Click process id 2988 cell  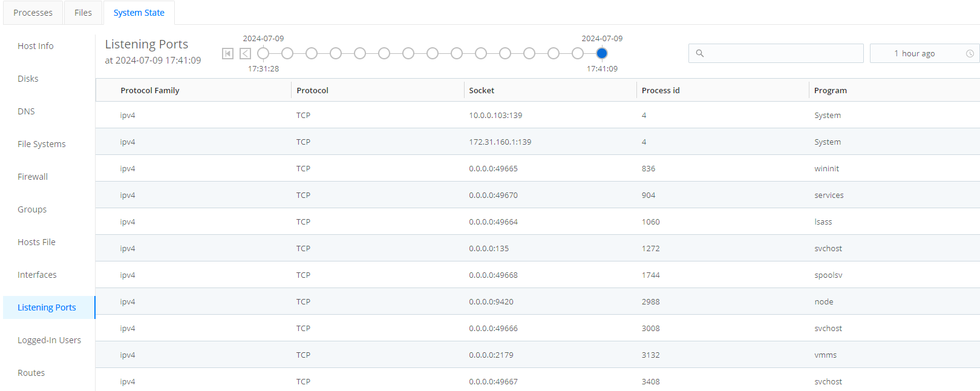click(x=650, y=301)
